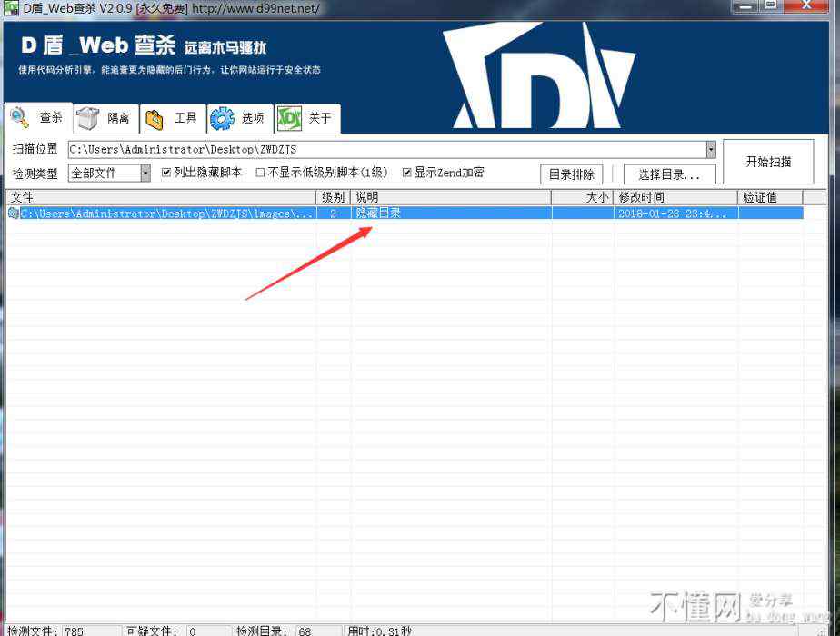Open the 目录排除 directory exclusion button
Image resolution: width=840 pixels, height=636 pixels.
click(571, 174)
